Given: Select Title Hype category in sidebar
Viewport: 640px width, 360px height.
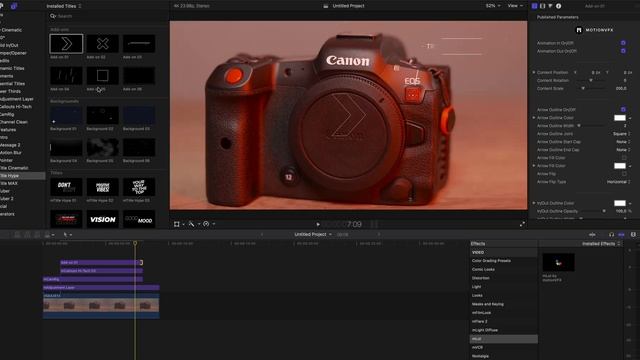Looking at the screenshot, I should (22, 176).
